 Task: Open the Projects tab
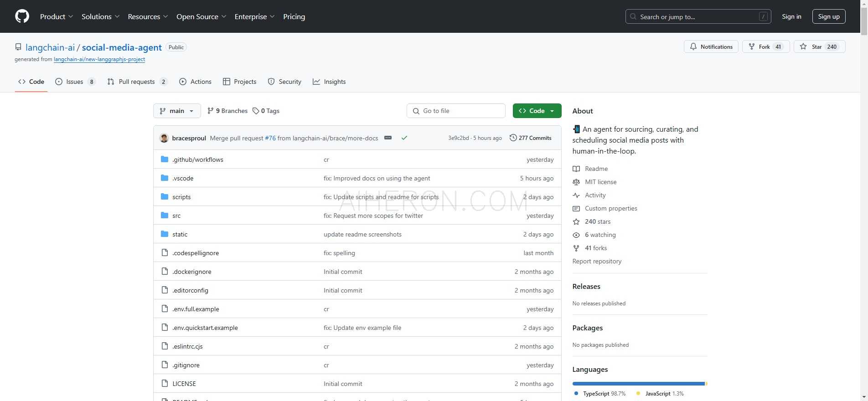click(x=239, y=82)
